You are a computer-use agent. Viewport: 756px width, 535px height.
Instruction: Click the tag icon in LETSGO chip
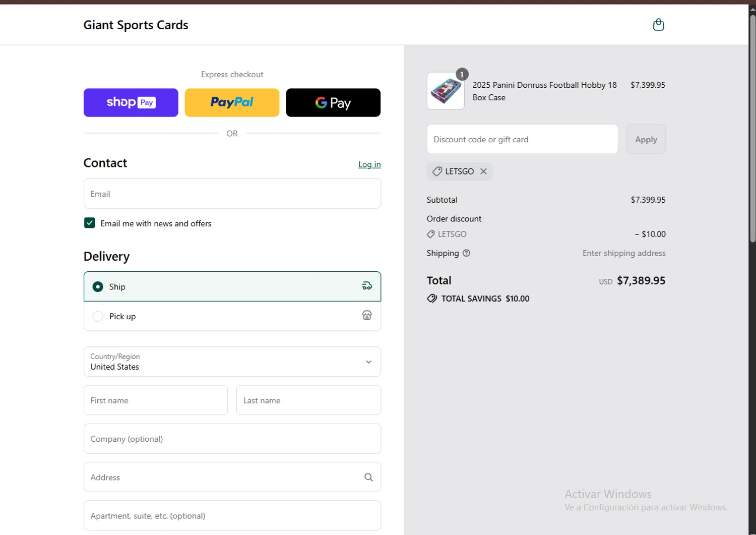[x=437, y=171]
